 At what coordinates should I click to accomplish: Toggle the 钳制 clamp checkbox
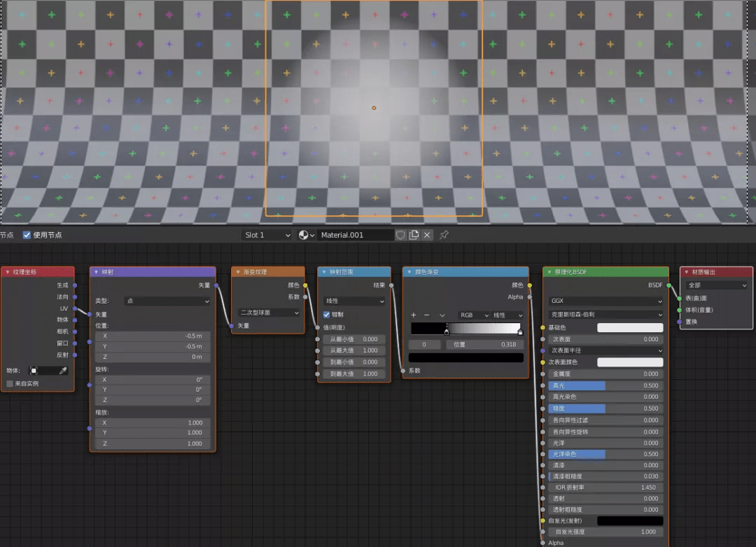click(326, 315)
